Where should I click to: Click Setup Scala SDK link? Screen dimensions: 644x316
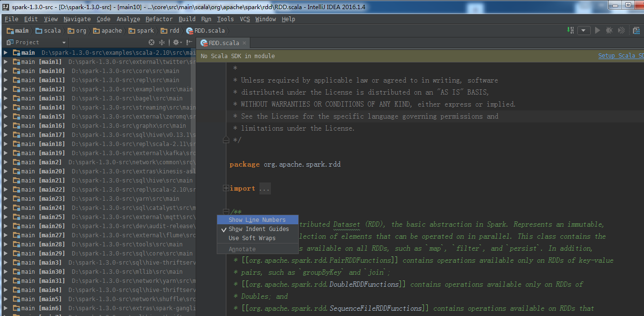tap(621, 56)
